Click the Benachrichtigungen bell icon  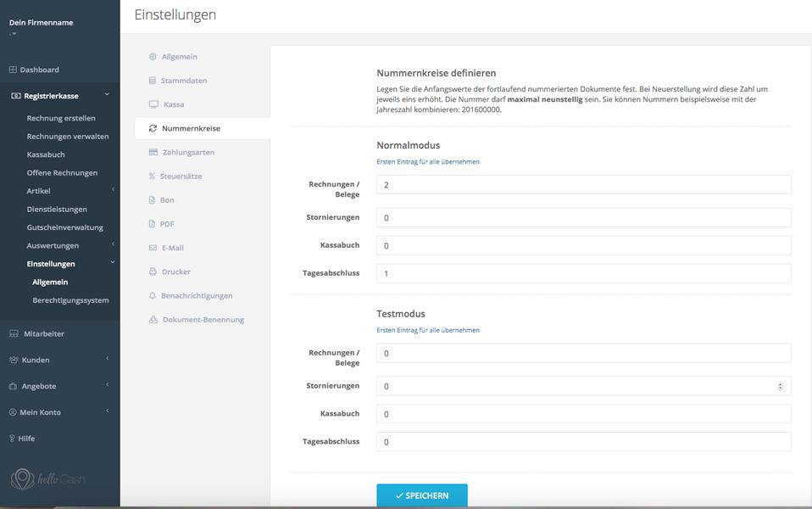coord(153,295)
